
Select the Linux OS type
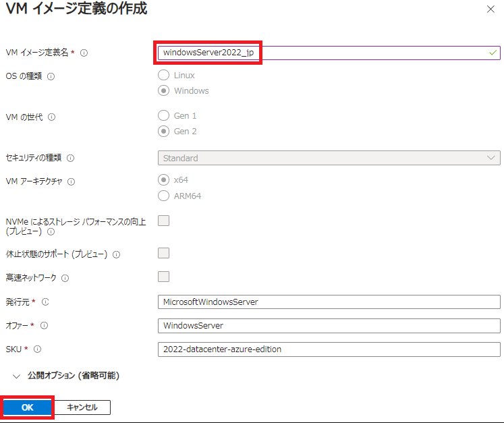click(x=163, y=75)
